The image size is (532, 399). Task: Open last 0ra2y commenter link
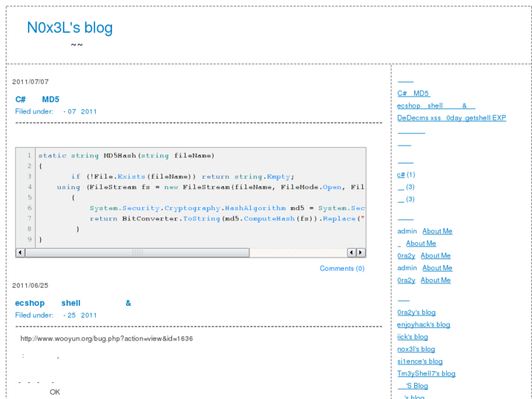(406, 280)
